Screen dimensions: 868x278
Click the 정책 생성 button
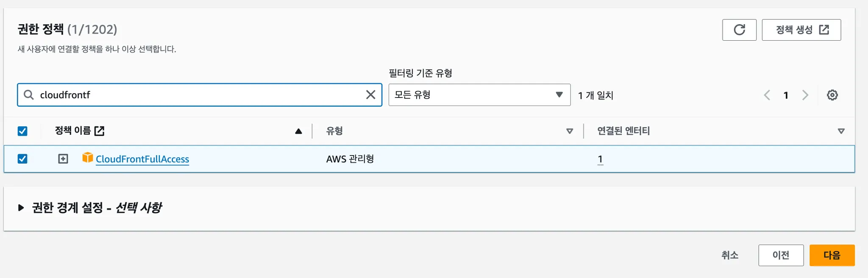pos(801,30)
